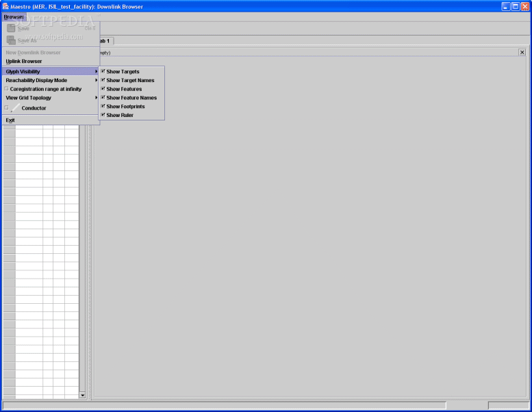Expand the Reachability Display Mode submenu

tap(51, 80)
